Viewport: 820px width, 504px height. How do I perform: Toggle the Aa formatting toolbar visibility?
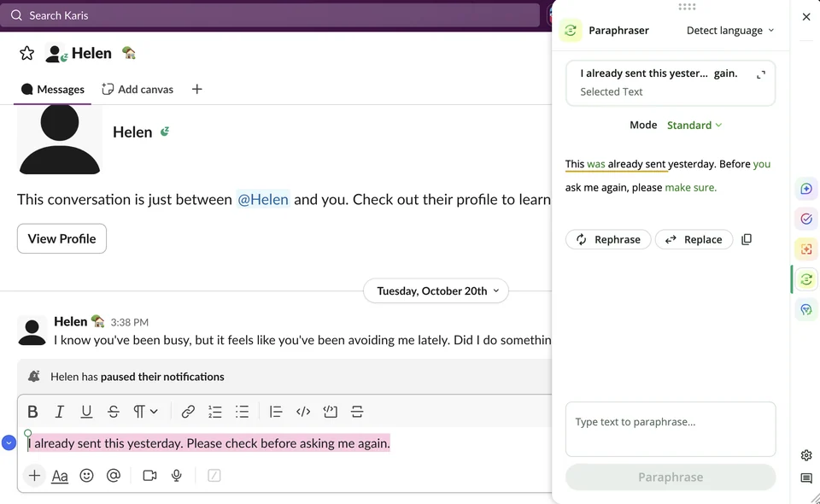pyautogui.click(x=60, y=476)
